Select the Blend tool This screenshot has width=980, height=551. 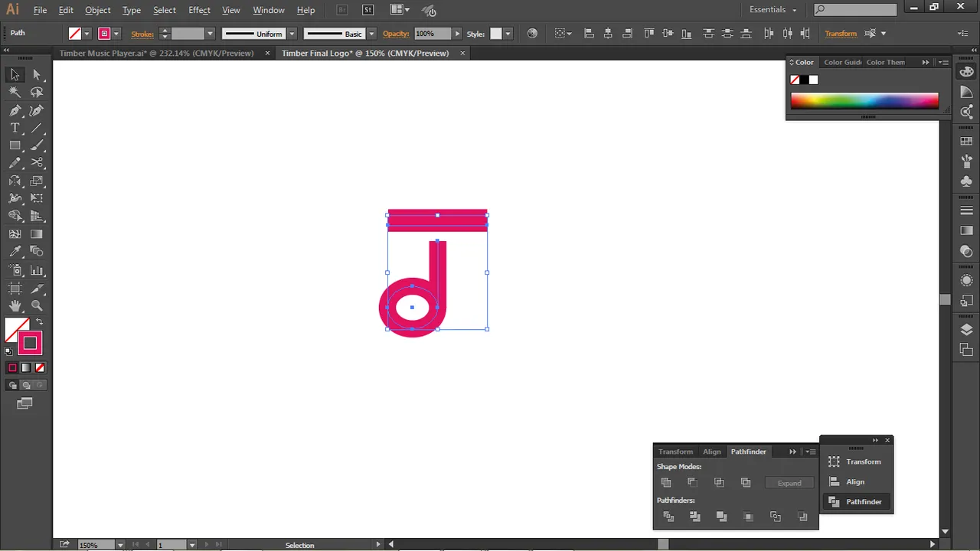point(37,252)
